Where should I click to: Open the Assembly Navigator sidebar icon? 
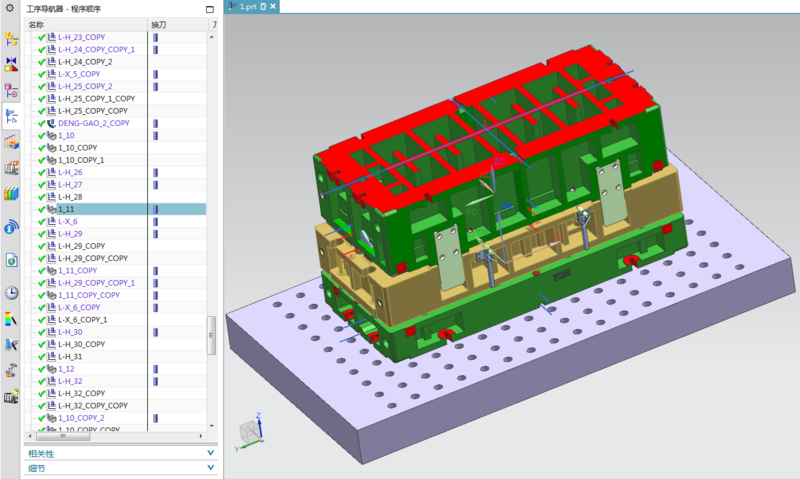[12, 39]
